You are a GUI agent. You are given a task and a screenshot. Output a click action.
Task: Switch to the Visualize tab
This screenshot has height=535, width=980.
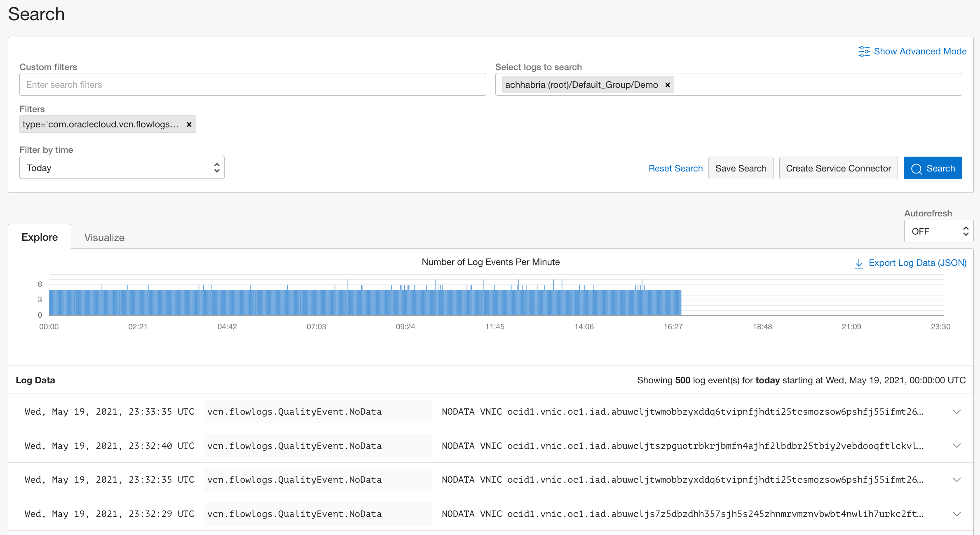pos(104,237)
